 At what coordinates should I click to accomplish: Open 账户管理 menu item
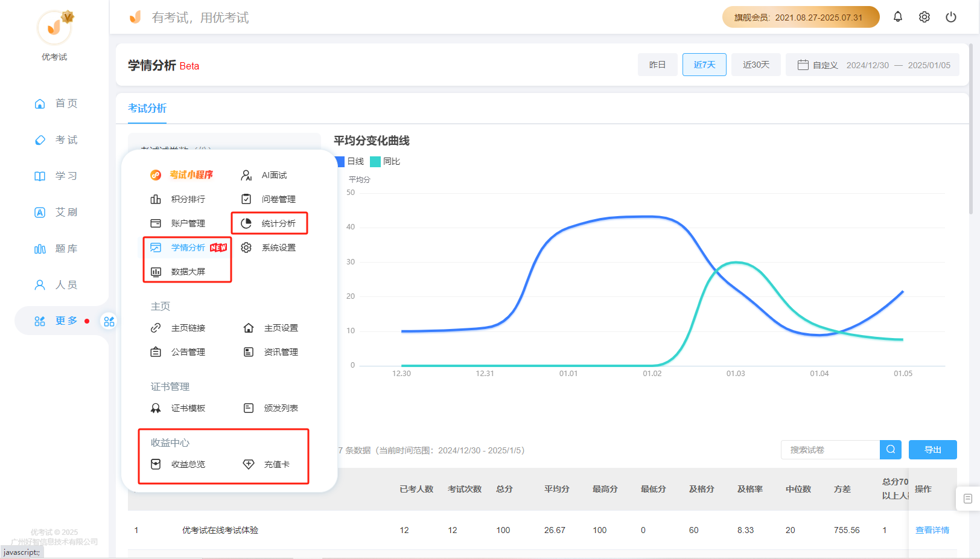177,223
